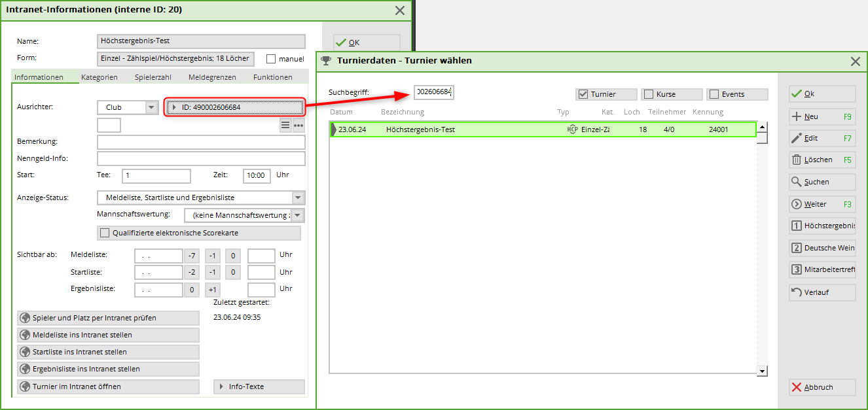Viewport: 868px width, 410px height.
Task: Click the Edit F7 button
Action: 822,138
